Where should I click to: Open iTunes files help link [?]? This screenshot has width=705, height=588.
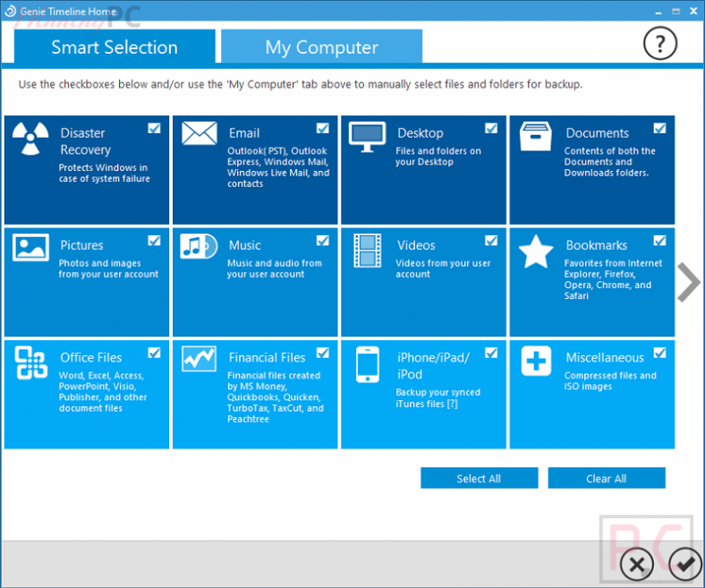(x=453, y=404)
